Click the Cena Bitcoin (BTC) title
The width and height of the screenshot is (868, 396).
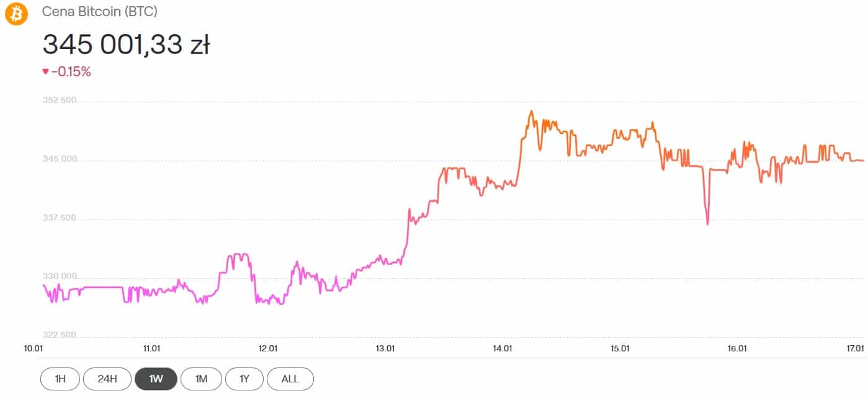click(x=98, y=12)
